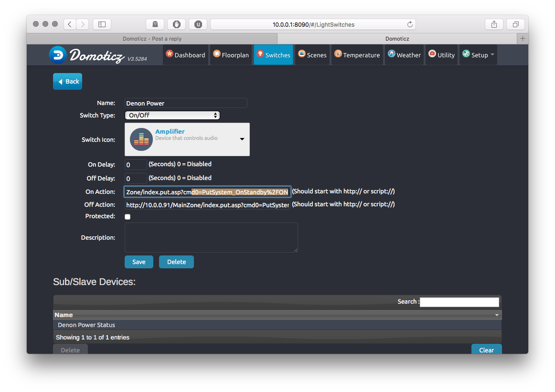This screenshot has width=555, height=392.
Task: Go back with Safari's back arrow
Action: pos(70,24)
